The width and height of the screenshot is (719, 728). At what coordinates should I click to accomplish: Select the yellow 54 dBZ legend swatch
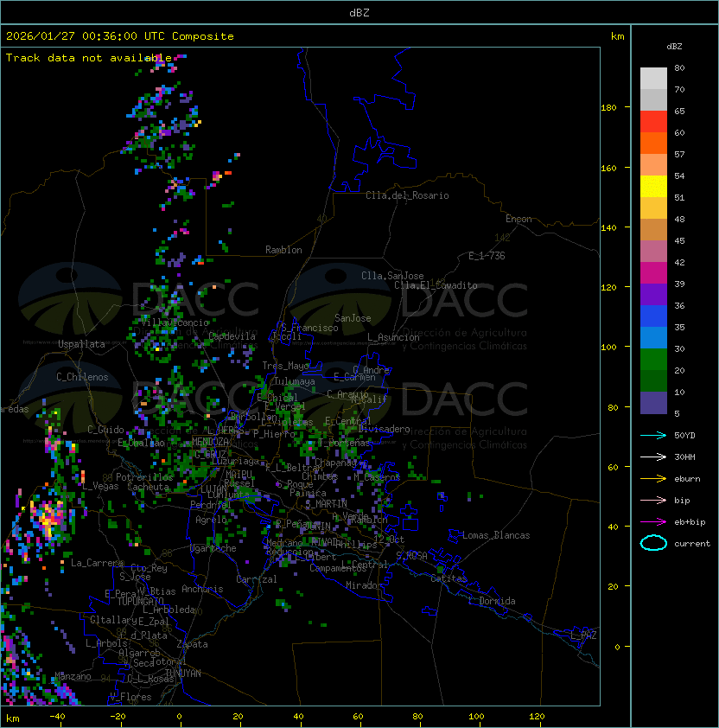[653, 187]
